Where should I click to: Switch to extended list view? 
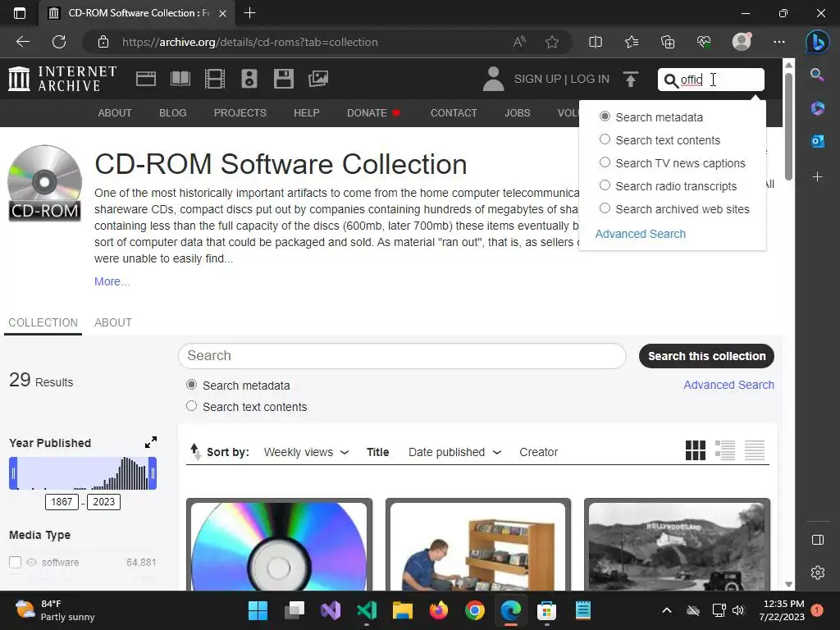(x=725, y=450)
